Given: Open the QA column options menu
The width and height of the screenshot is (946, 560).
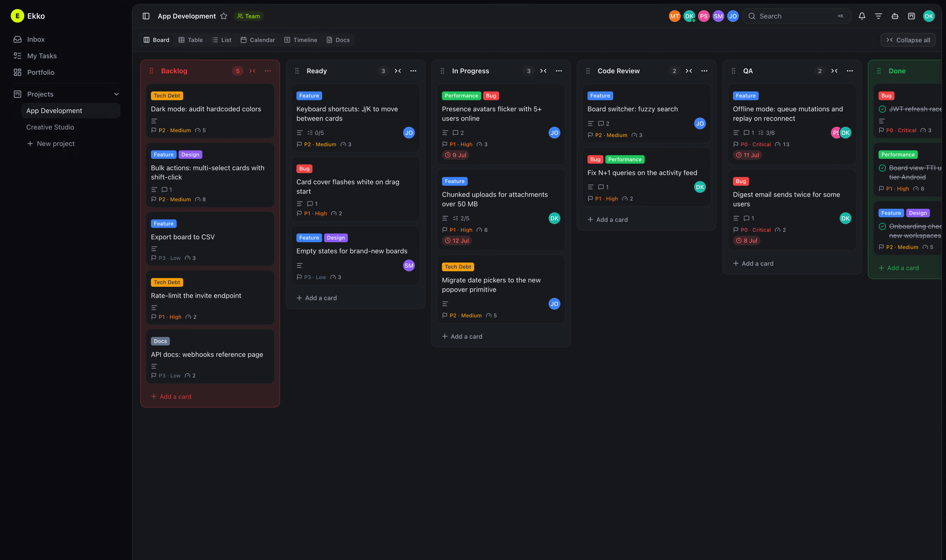Looking at the screenshot, I should coord(850,71).
